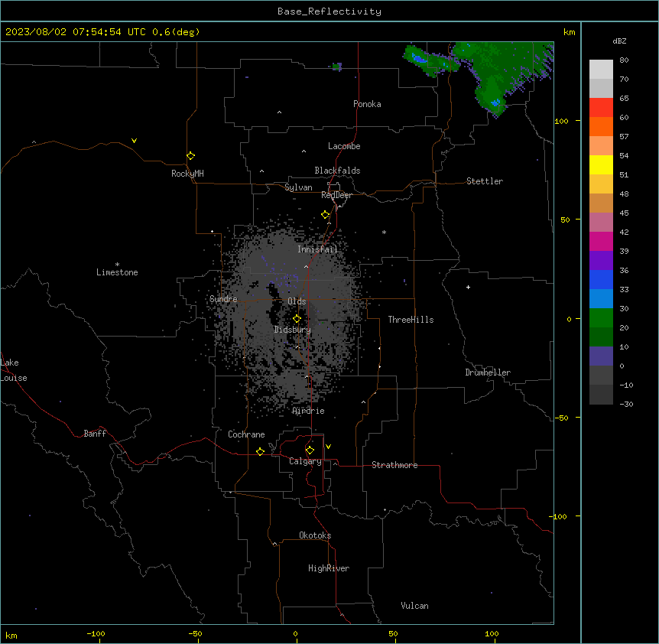659x644 pixels.
Task: Click the yellow v marker east of Calgary's diamond
Action: click(328, 447)
